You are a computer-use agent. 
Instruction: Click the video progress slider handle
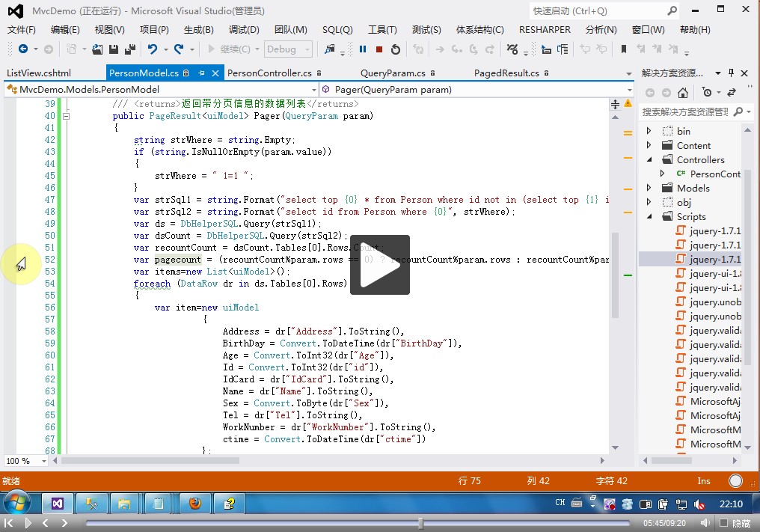click(x=421, y=523)
